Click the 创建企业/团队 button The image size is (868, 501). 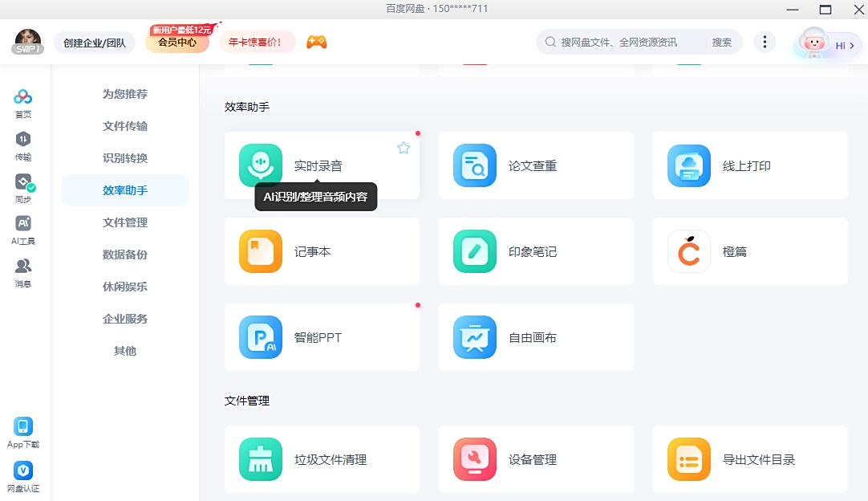[94, 41]
